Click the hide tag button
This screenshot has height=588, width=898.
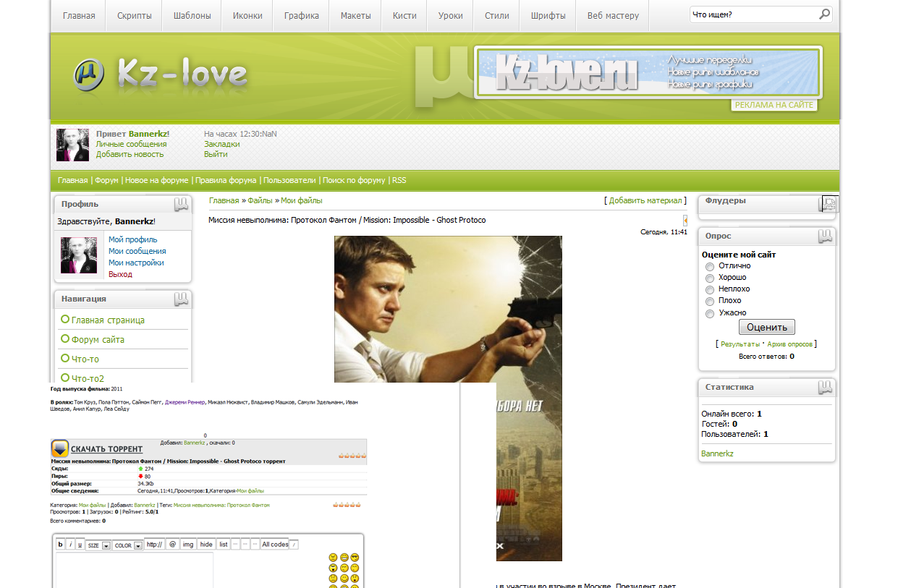[206, 545]
